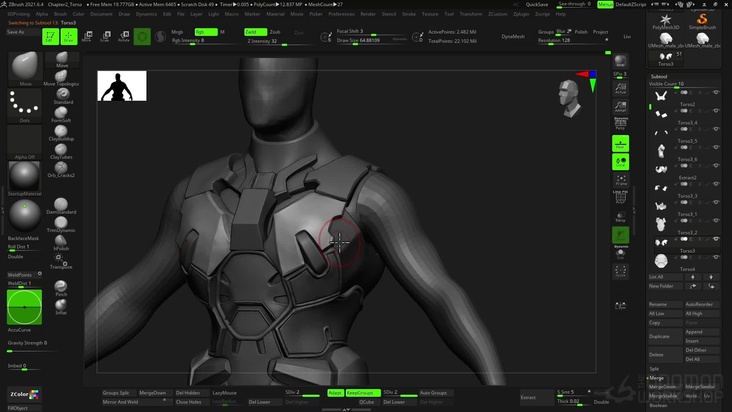Click the Frame mesh icon

click(620, 180)
